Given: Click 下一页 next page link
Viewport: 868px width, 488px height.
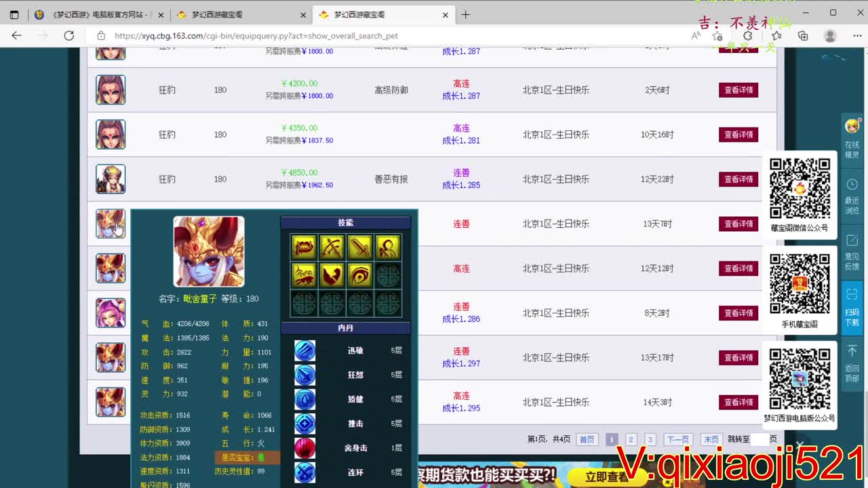Looking at the screenshot, I should (x=677, y=439).
